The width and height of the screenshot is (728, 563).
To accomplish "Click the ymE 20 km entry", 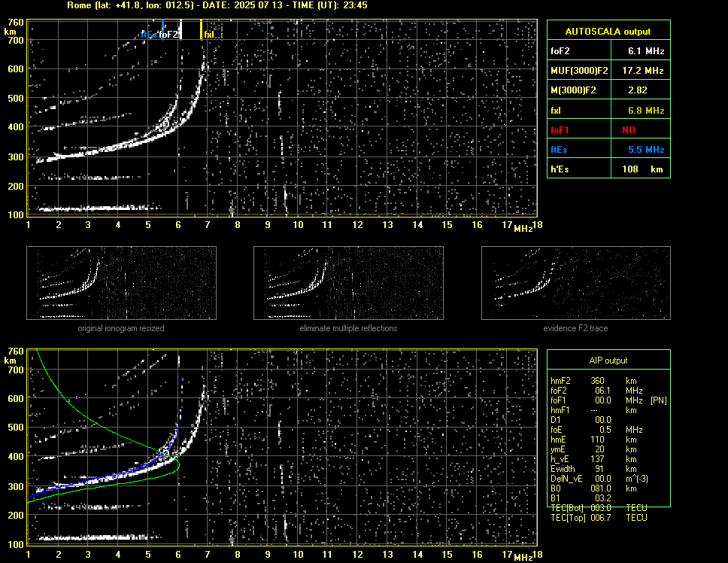I will coord(593,449).
